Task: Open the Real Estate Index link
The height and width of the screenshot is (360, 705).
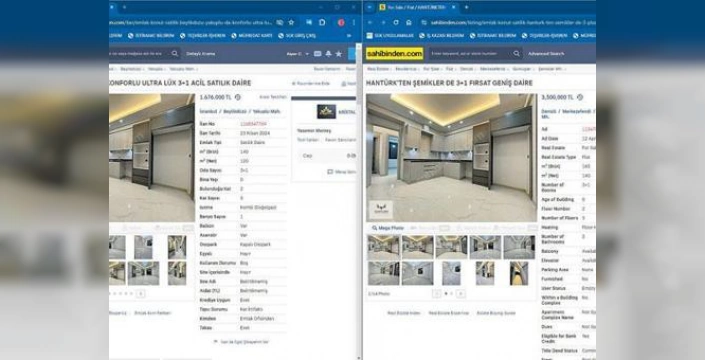Action: click(404, 313)
